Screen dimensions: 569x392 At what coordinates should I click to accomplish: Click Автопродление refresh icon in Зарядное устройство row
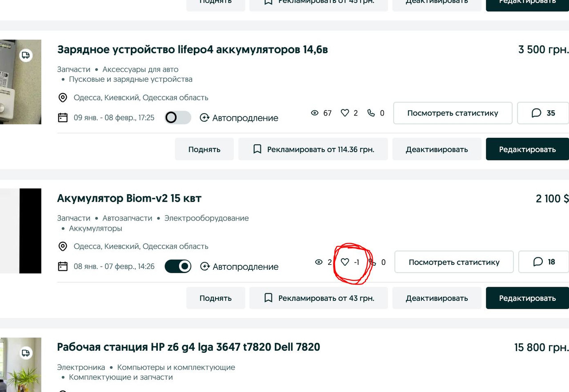click(204, 118)
